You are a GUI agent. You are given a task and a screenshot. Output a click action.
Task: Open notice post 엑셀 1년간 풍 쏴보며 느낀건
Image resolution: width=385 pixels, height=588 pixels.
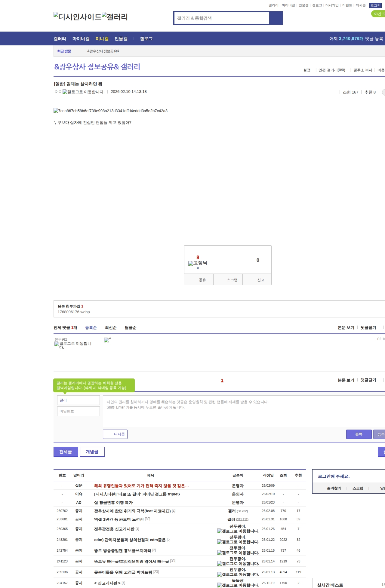(x=119, y=519)
